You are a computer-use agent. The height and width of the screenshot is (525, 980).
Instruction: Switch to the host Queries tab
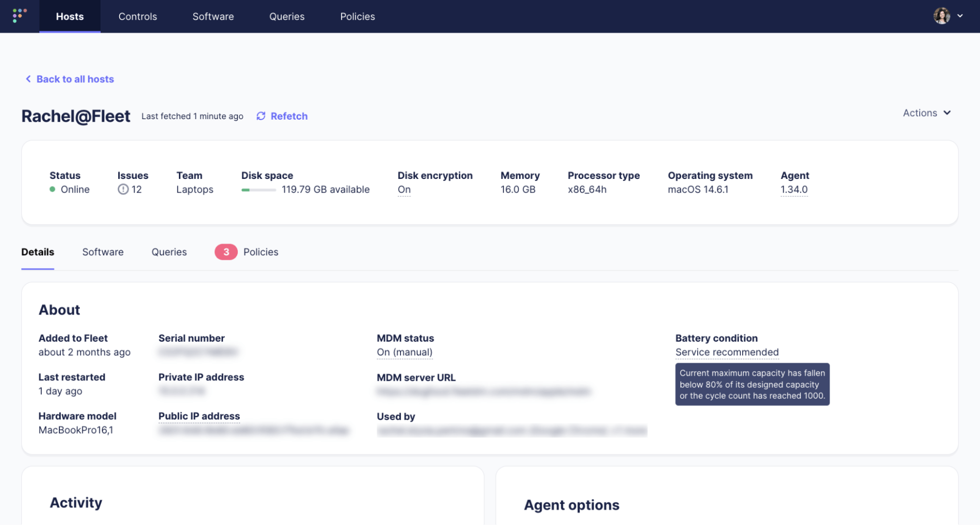(169, 252)
